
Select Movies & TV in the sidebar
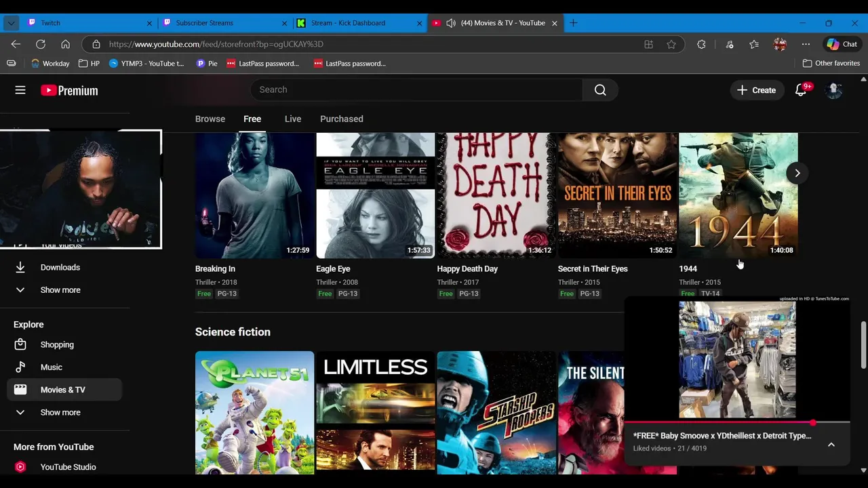(x=64, y=390)
